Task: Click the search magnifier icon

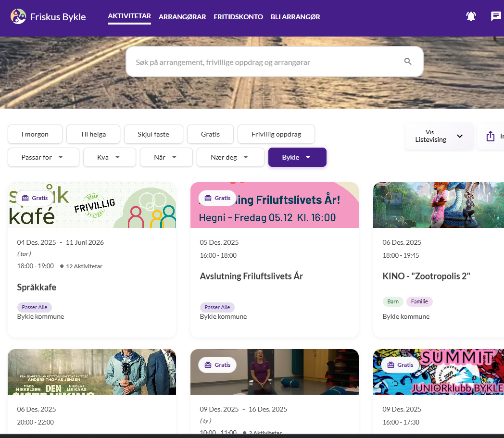Action: pos(408,62)
